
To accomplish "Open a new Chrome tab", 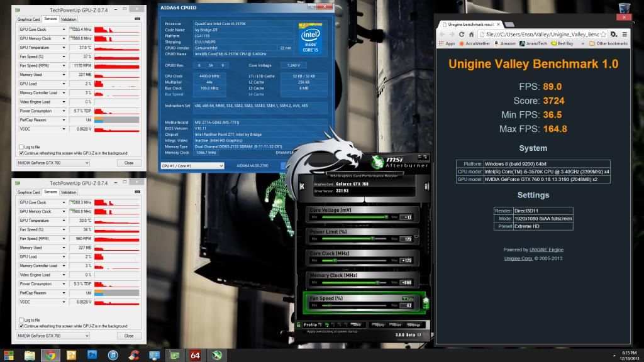I will tap(509, 25).
